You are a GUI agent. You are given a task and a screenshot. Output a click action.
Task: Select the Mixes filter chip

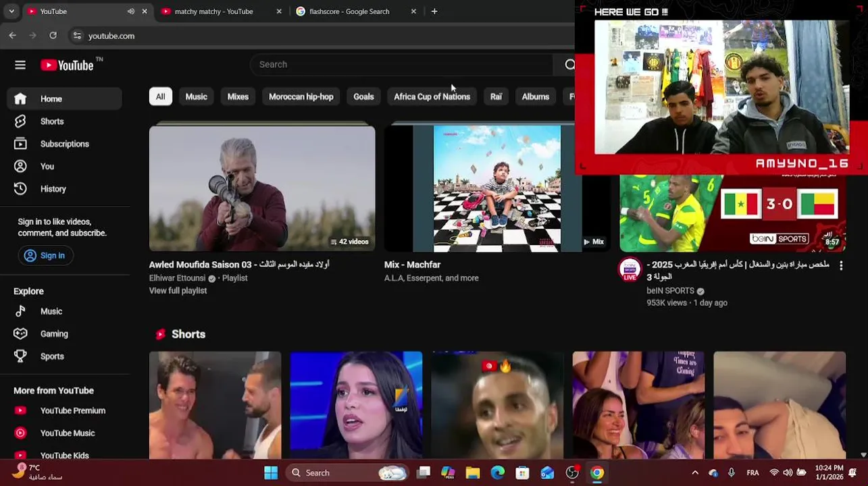[238, 97]
